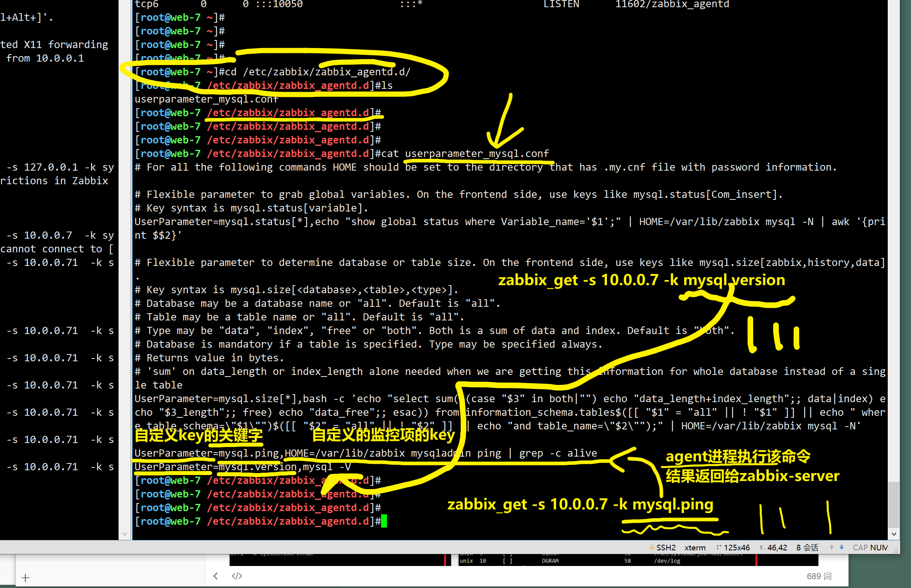The image size is (911, 588).
Task: Click 'rictions in Zabbix' in the left pane
Action: coord(54,181)
